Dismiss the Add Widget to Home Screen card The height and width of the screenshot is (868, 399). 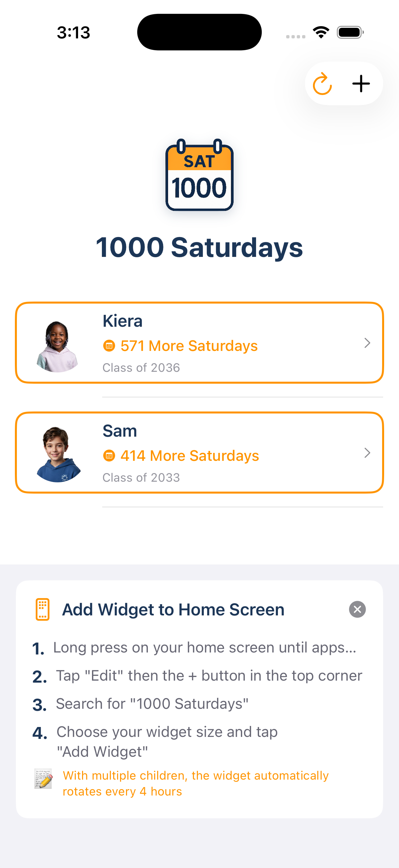coord(357,609)
